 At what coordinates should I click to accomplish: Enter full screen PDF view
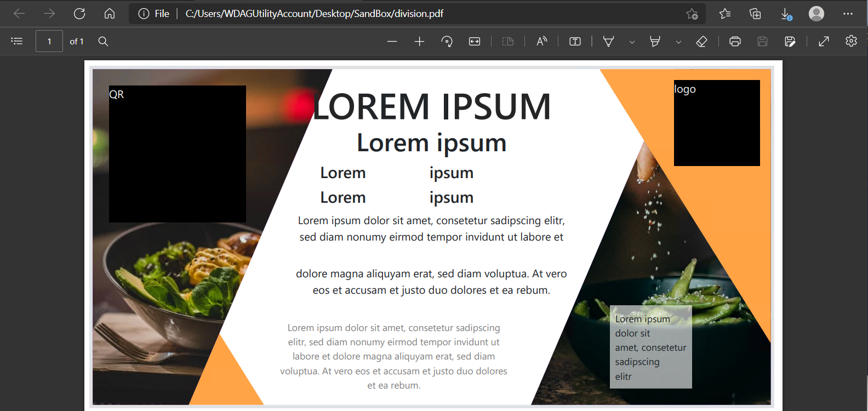[x=824, y=41]
